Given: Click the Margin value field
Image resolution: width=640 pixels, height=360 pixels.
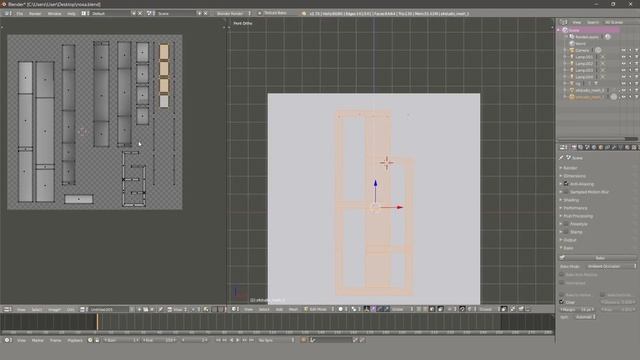Looking at the screenshot, I should 577,309.
